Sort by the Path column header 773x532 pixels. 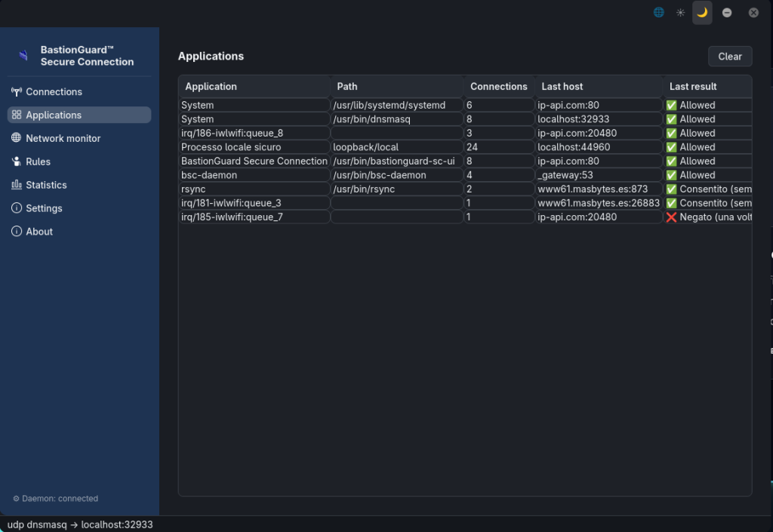[397, 86]
